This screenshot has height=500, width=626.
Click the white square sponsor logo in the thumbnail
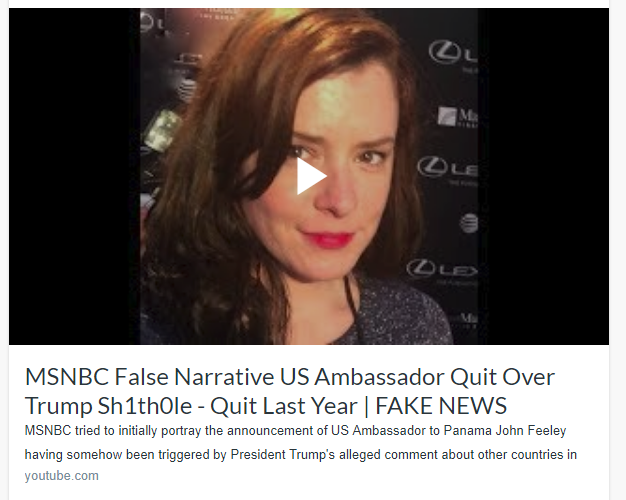click(447, 116)
